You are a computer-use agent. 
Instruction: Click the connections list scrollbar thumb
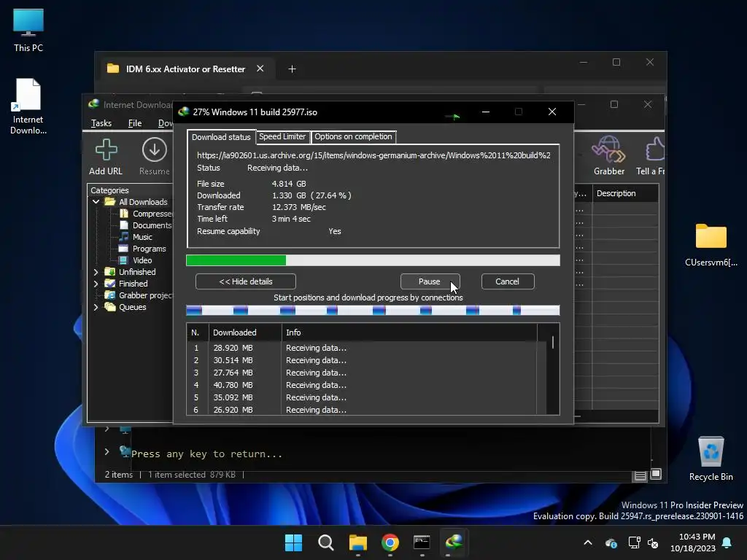(x=553, y=343)
